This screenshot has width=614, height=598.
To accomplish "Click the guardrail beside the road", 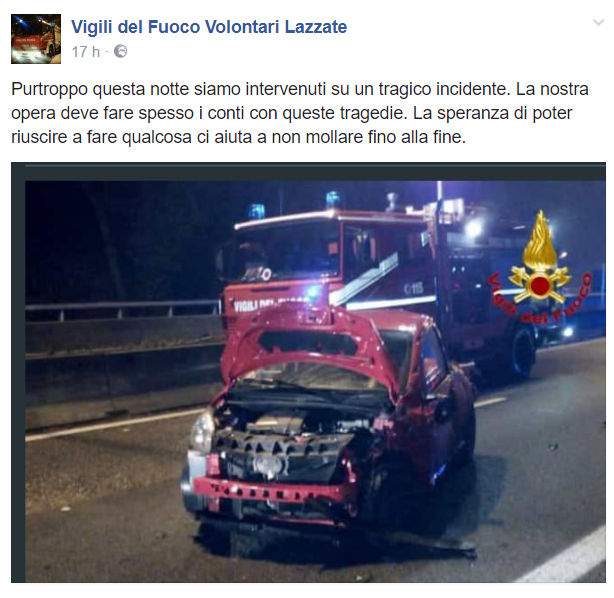I will pyautogui.click(x=121, y=307).
